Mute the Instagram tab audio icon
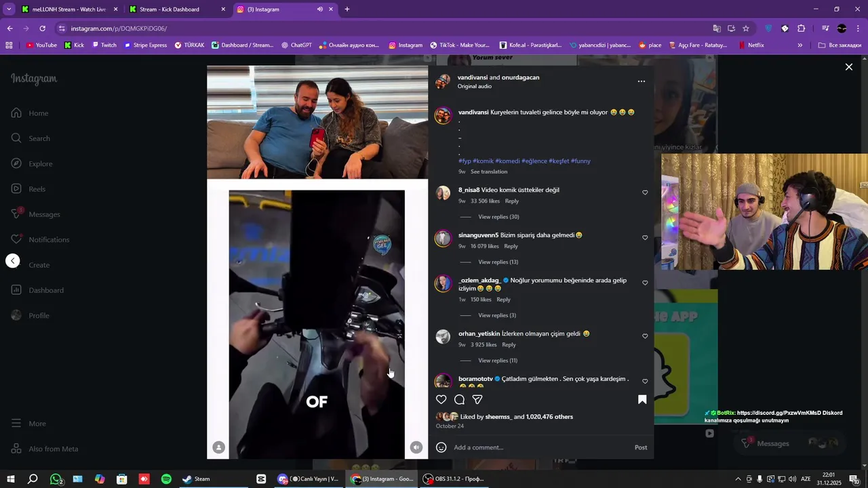Screen dimensions: 868x488 point(320,9)
